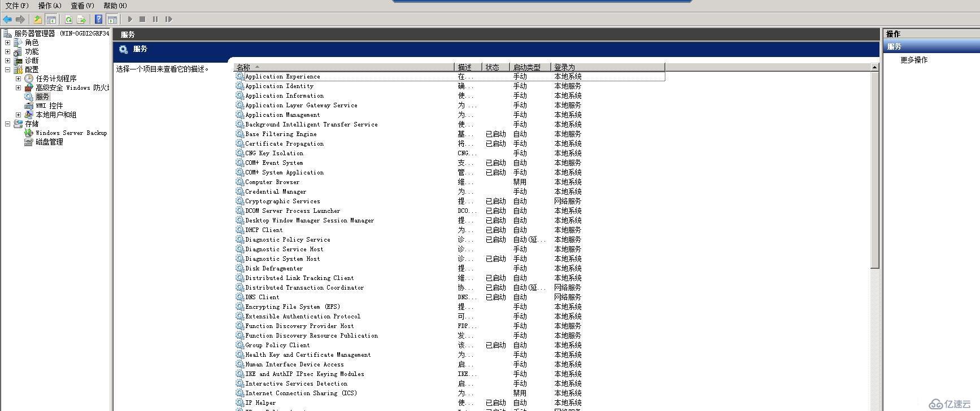Viewport: 980px width, 411px height.
Task: Click 更多操作 in the actions pane
Action: (x=914, y=60)
